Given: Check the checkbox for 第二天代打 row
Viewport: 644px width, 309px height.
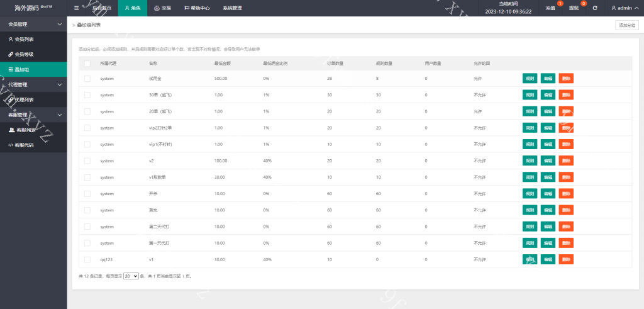Looking at the screenshot, I should (87, 227).
